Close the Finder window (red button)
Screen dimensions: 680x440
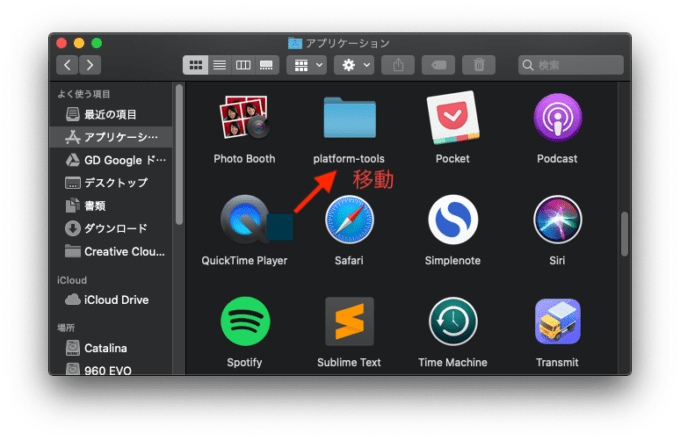click(62, 43)
